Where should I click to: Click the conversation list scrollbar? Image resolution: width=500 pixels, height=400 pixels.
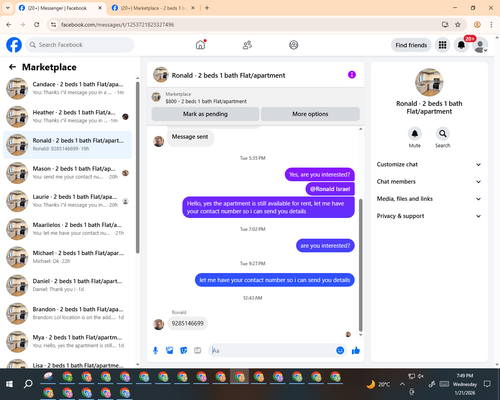point(137,167)
